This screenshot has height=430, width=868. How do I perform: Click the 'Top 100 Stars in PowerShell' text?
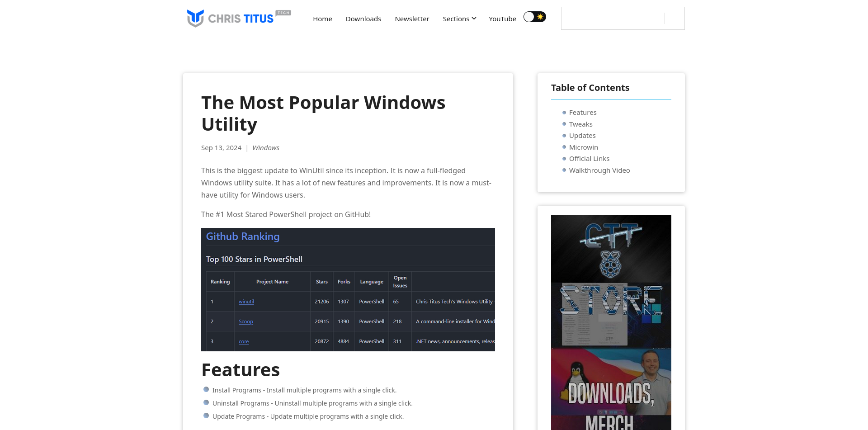coord(254,259)
